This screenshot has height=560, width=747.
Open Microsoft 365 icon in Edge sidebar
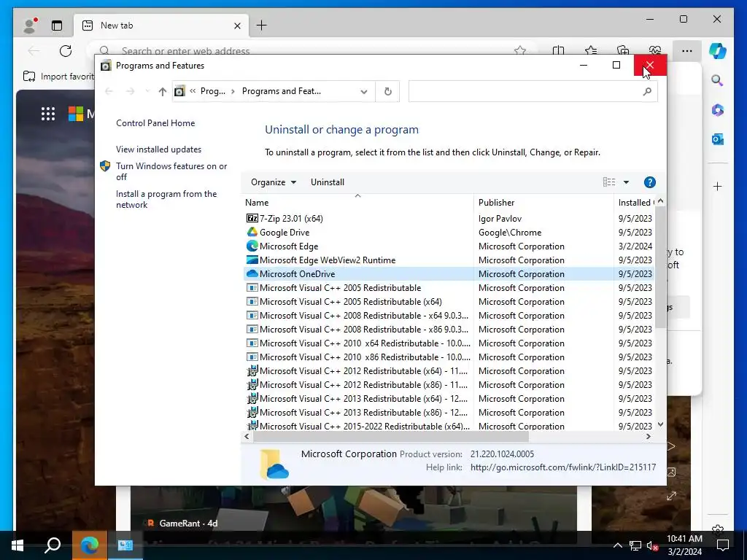pos(718,110)
